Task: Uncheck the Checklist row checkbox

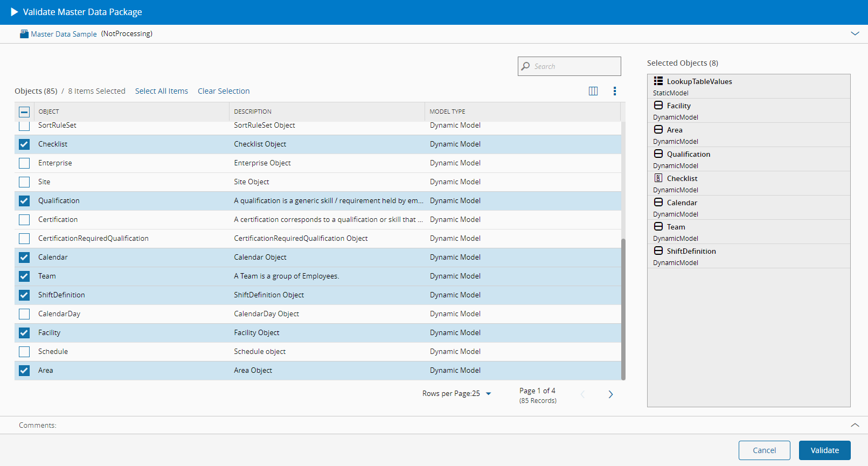Action: click(x=24, y=144)
